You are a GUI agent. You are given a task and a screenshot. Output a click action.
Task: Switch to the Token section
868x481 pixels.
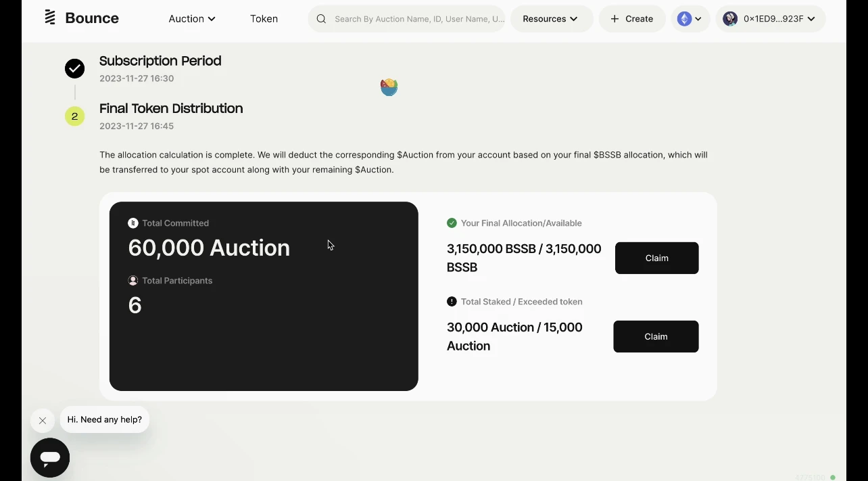[x=264, y=19]
